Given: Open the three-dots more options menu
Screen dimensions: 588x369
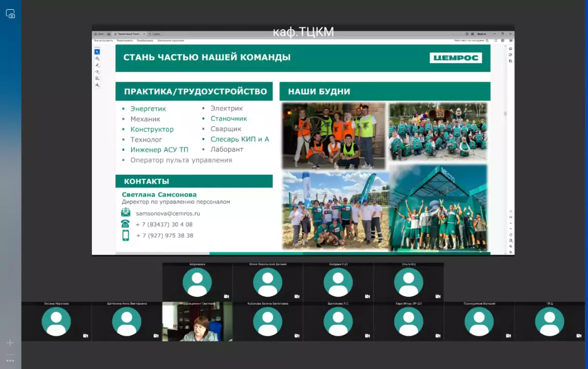Looking at the screenshot, I should [10, 360].
